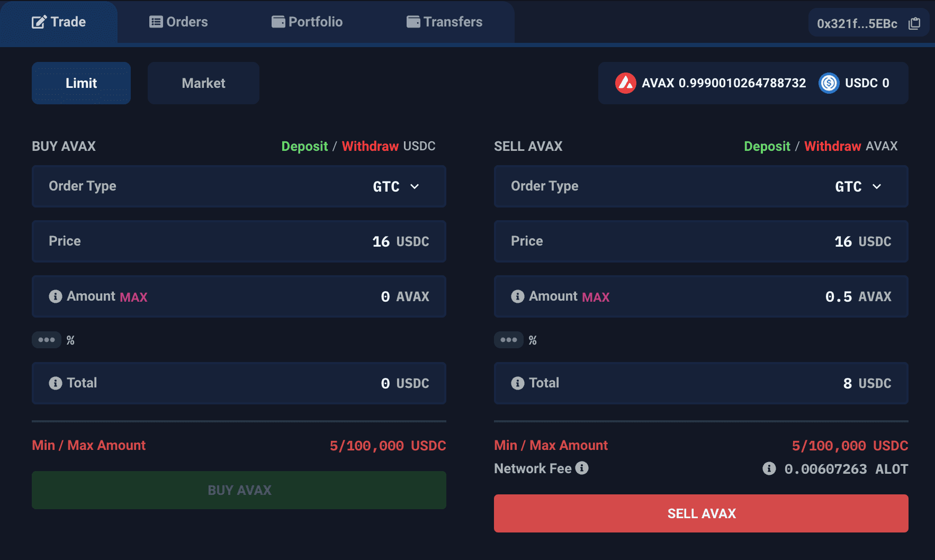Click the blue USDC token logo
The image size is (935, 560).
tap(829, 83)
